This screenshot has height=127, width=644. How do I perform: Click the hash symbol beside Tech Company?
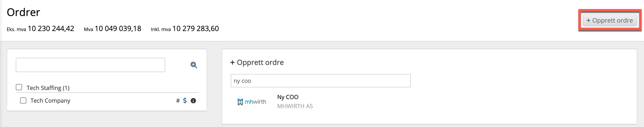(178, 101)
